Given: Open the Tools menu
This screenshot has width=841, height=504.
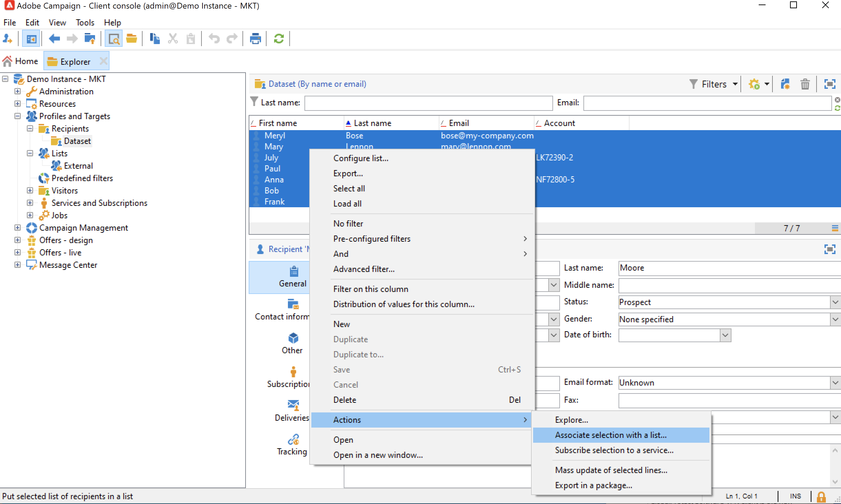Looking at the screenshot, I should (x=85, y=23).
